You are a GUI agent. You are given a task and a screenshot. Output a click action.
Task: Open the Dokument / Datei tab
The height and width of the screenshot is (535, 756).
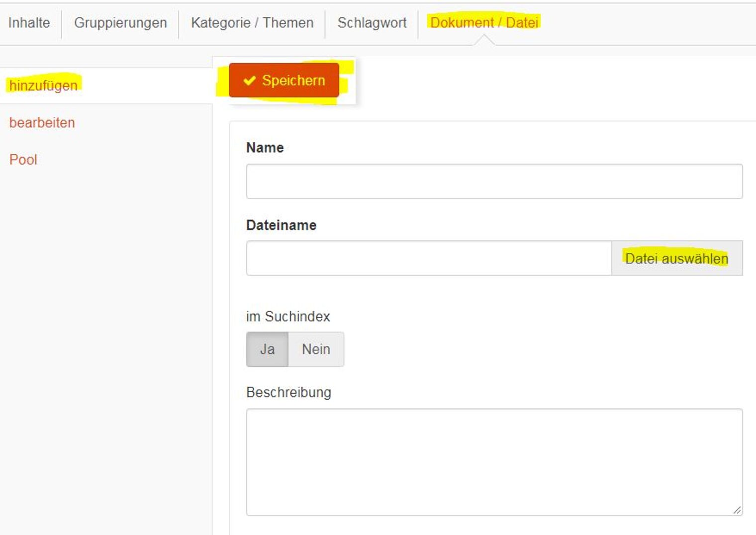pyautogui.click(x=485, y=22)
